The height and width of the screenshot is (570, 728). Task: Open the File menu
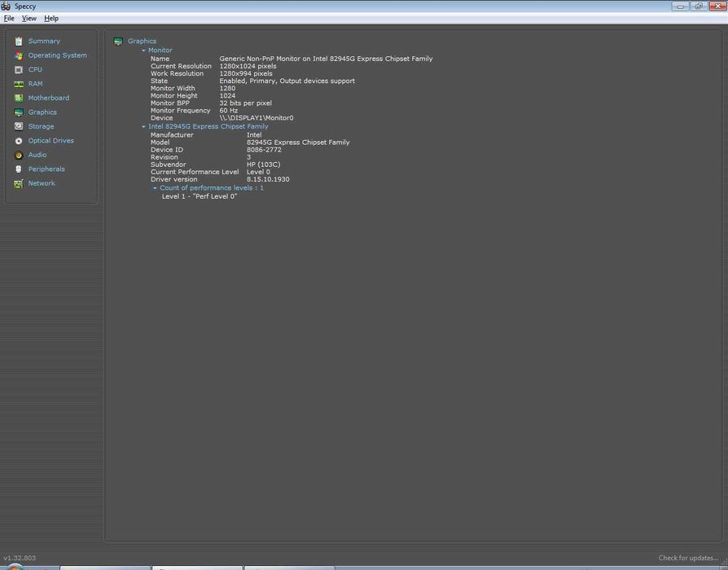[9, 18]
